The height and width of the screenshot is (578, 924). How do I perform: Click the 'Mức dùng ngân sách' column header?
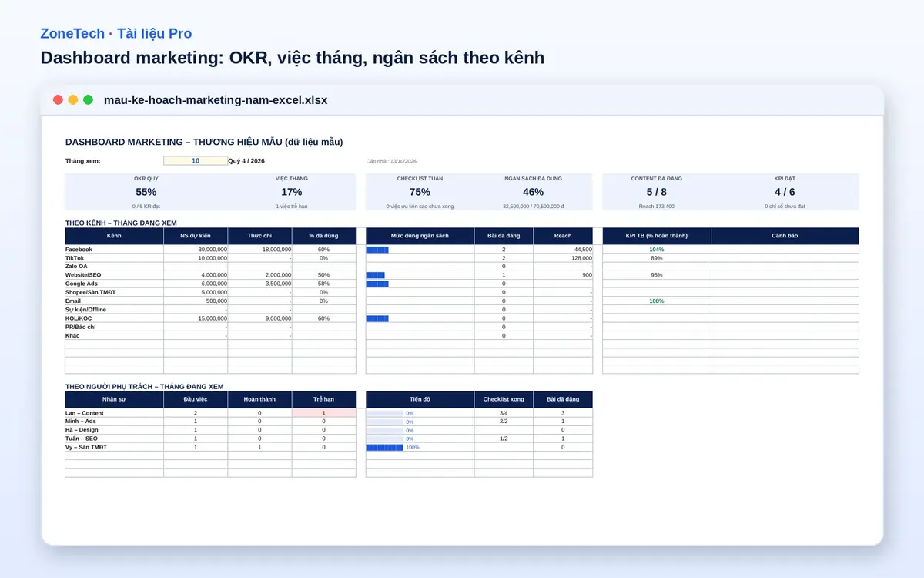[420, 236]
